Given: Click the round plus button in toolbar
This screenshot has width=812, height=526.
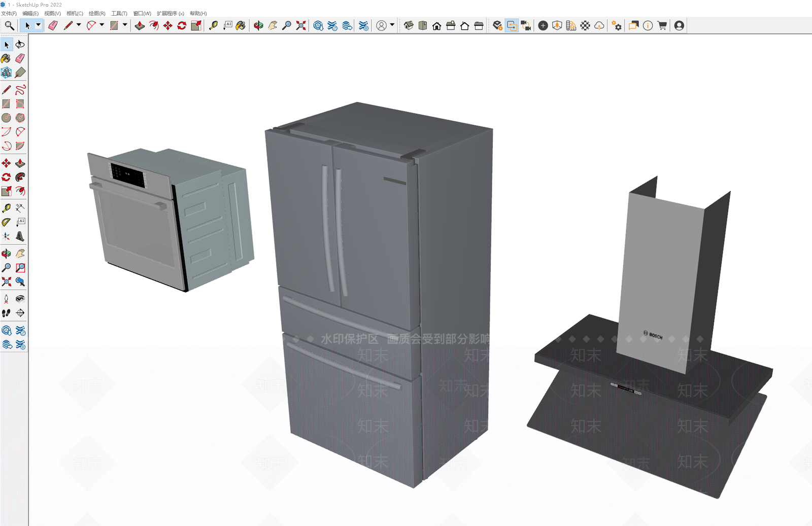Looking at the screenshot, I should [543, 25].
